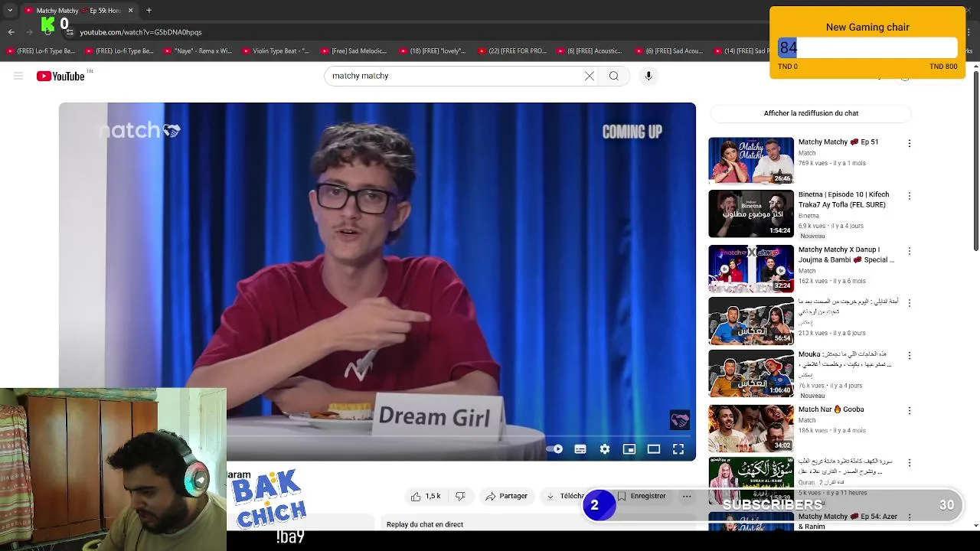Click the 32:24 Danup special thumbnail
This screenshot has width=980, height=551.
[751, 269]
